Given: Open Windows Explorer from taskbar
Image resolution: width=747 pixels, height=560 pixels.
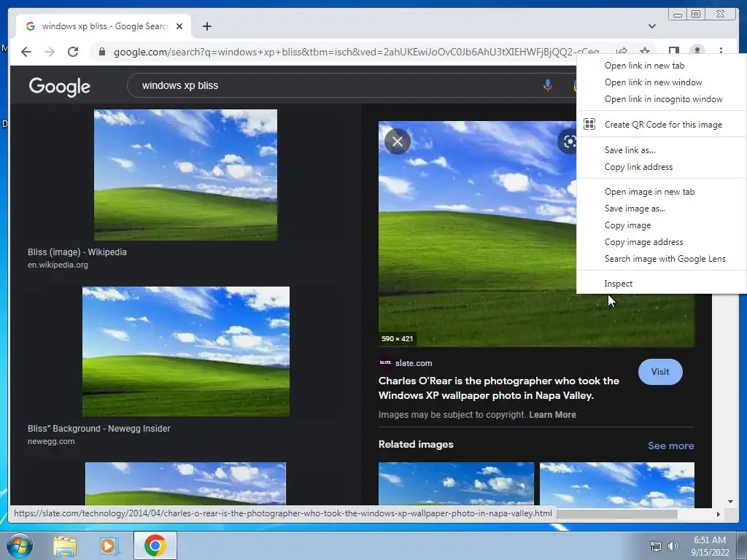Looking at the screenshot, I should coord(65,546).
